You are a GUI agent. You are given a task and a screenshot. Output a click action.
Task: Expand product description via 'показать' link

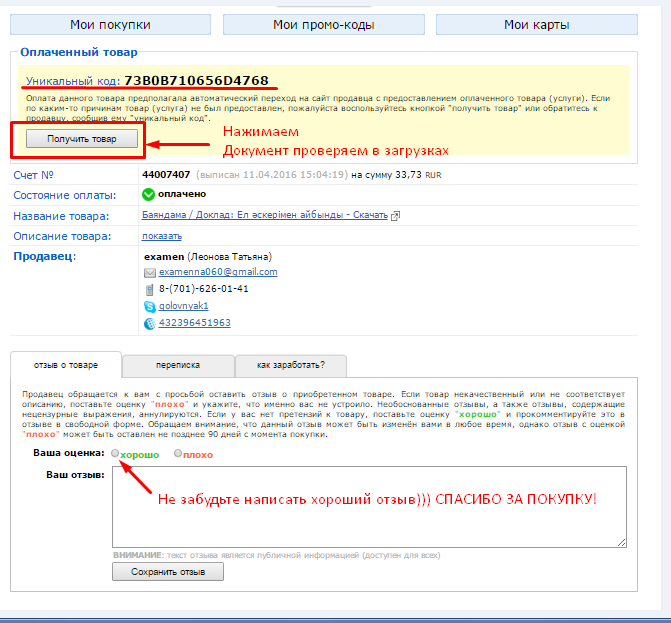pyautogui.click(x=162, y=236)
